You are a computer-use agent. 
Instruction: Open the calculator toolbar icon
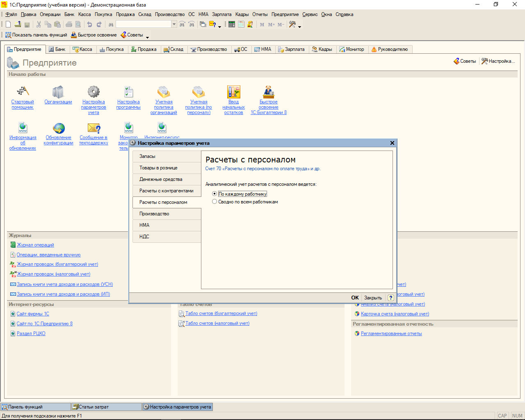(232, 25)
